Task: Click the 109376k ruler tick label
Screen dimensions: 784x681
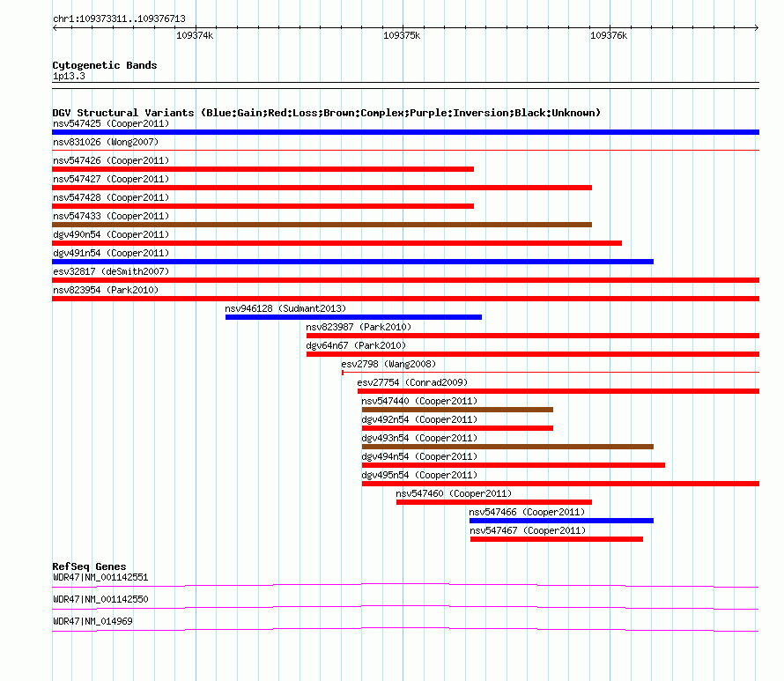Action: [609, 35]
